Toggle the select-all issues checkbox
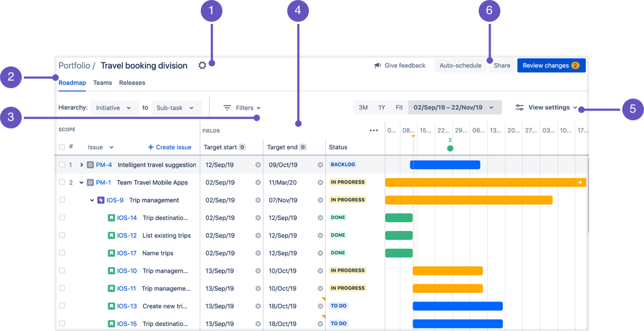 tap(62, 147)
